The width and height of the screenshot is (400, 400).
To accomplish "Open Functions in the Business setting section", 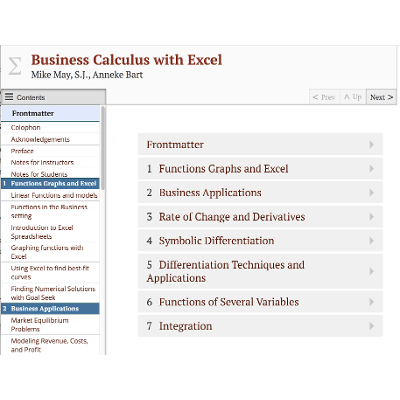I will tap(50, 211).
